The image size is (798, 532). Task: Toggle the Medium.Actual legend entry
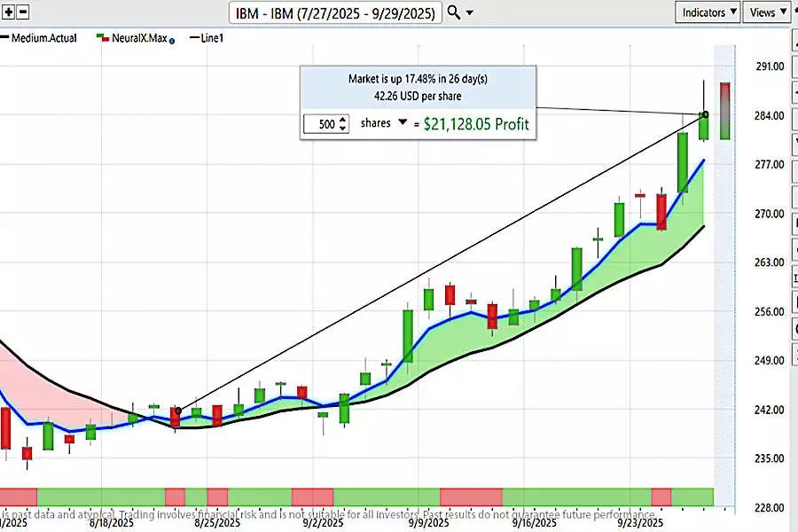click(x=43, y=38)
